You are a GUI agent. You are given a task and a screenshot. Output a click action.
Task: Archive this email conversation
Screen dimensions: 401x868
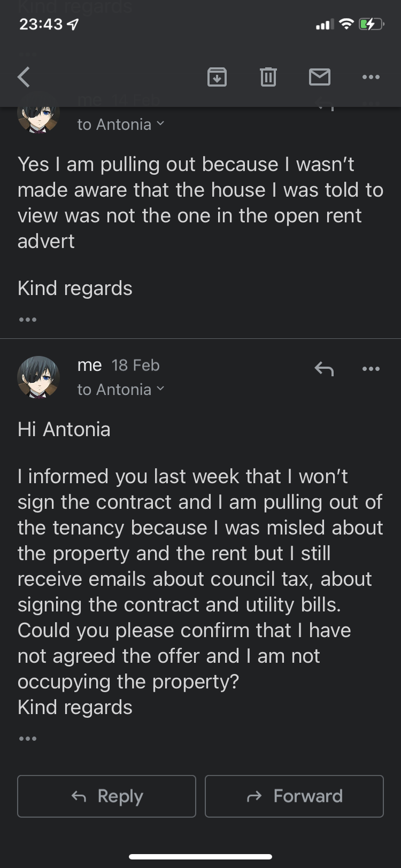(217, 77)
